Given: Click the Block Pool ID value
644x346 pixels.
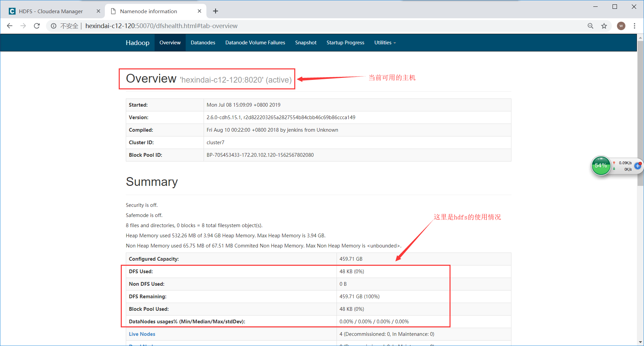Looking at the screenshot, I should pyautogui.click(x=260, y=155).
